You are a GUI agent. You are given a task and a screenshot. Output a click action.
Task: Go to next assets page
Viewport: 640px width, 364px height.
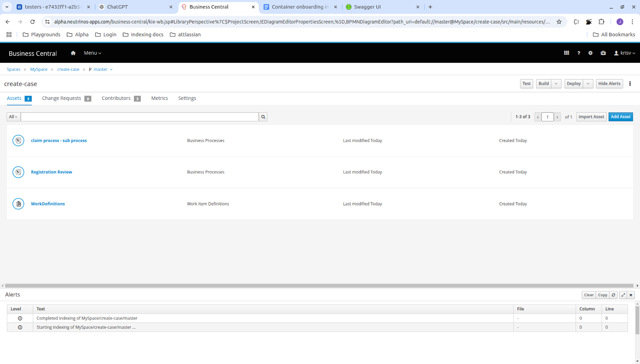[x=557, y=117]
